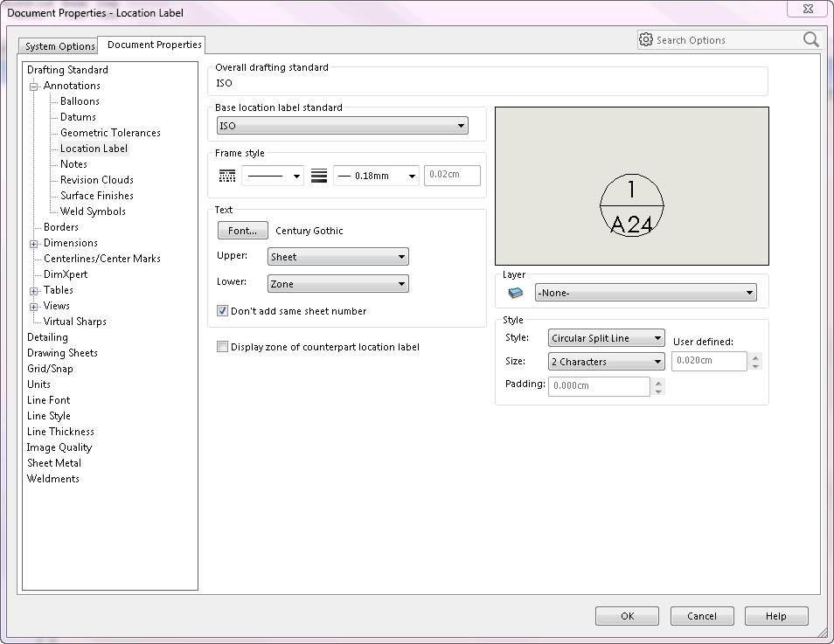Screen dimensions: 834x644
Task: Click the OK button
Action: tap(627, 616)
